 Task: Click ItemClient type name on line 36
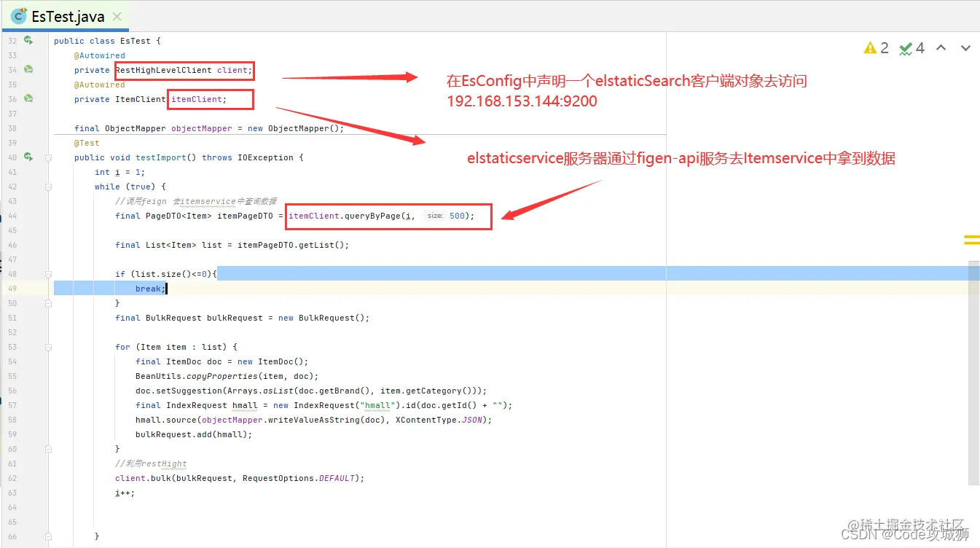click(141, 99)
